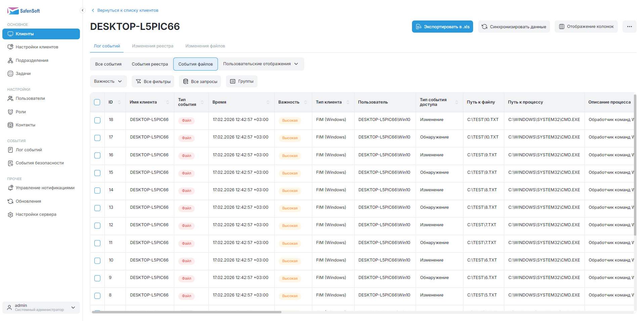Open Пользовательские отображения dropdown

261,64
